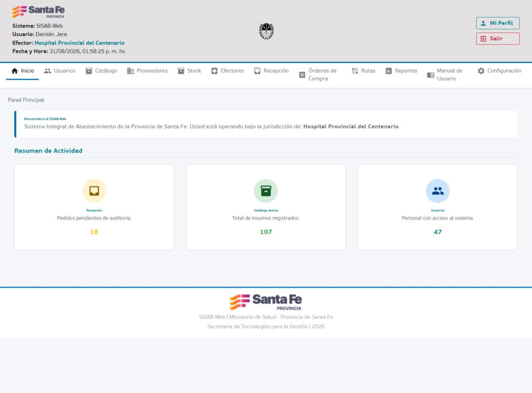Open the Stock tab

189,71
